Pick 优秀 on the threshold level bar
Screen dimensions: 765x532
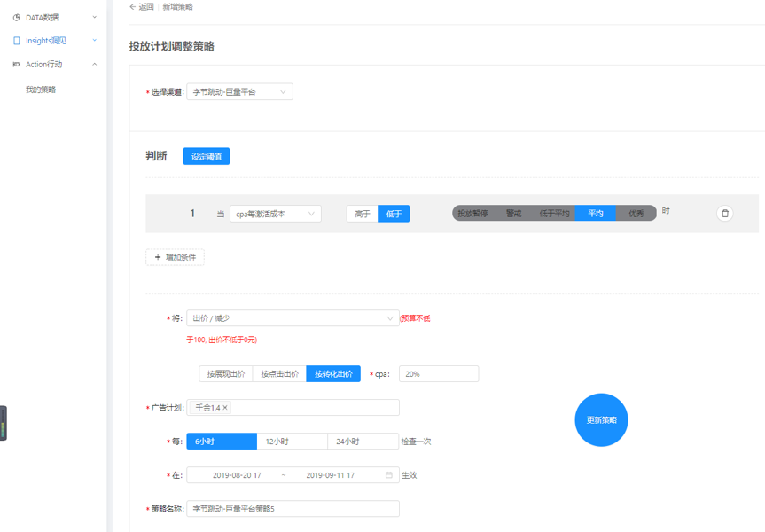pos(636,214)
